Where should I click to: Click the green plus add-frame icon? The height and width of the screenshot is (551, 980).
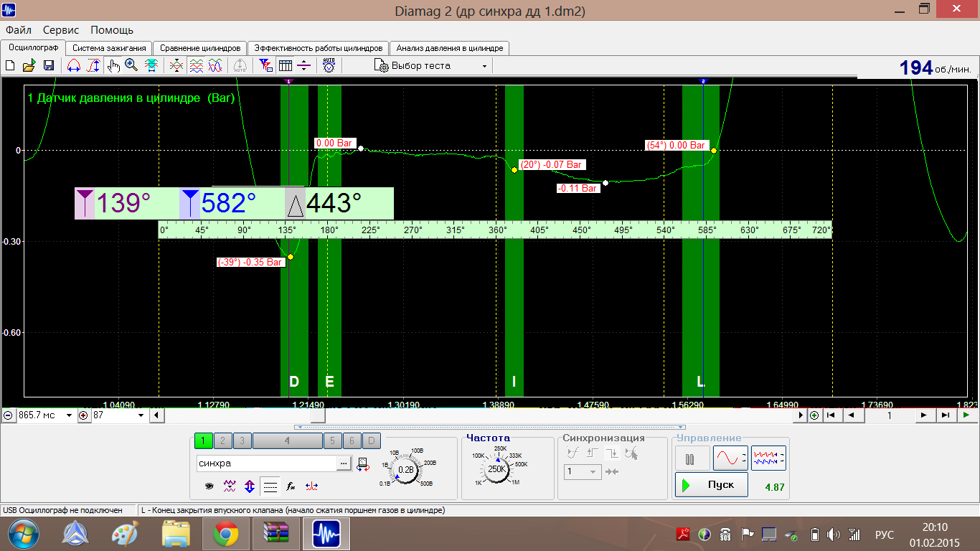pos(814,415)
